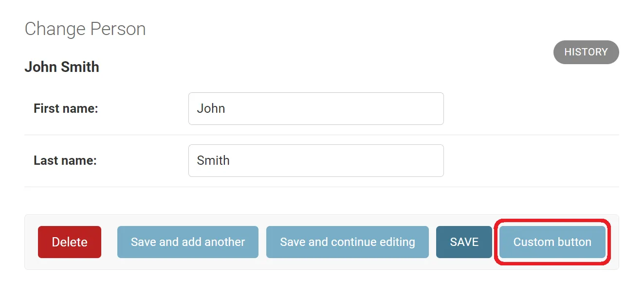Click the "First name:" label
This screenshot has width=644, height=296.
66,108
